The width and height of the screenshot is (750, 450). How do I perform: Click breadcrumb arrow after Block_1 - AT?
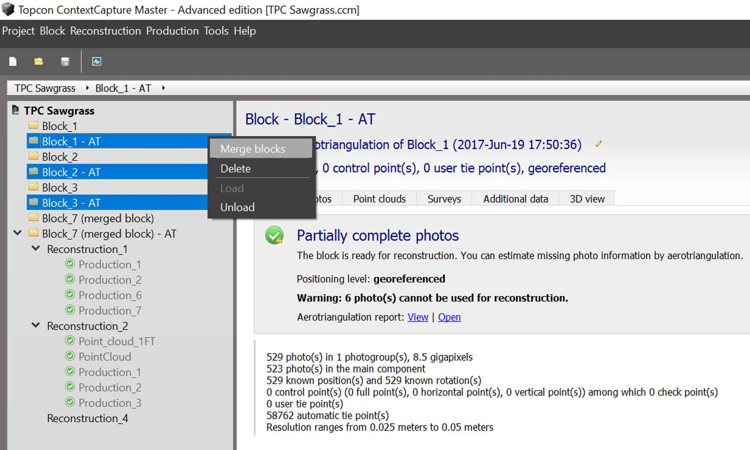pyautogui.click(x=163, y=88)
